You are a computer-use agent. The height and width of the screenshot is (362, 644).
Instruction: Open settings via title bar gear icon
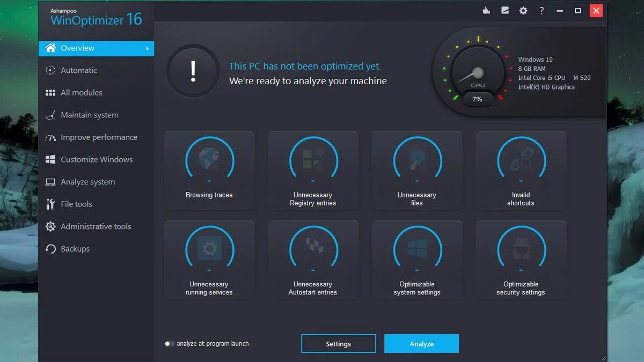click(x=523, y=10)
